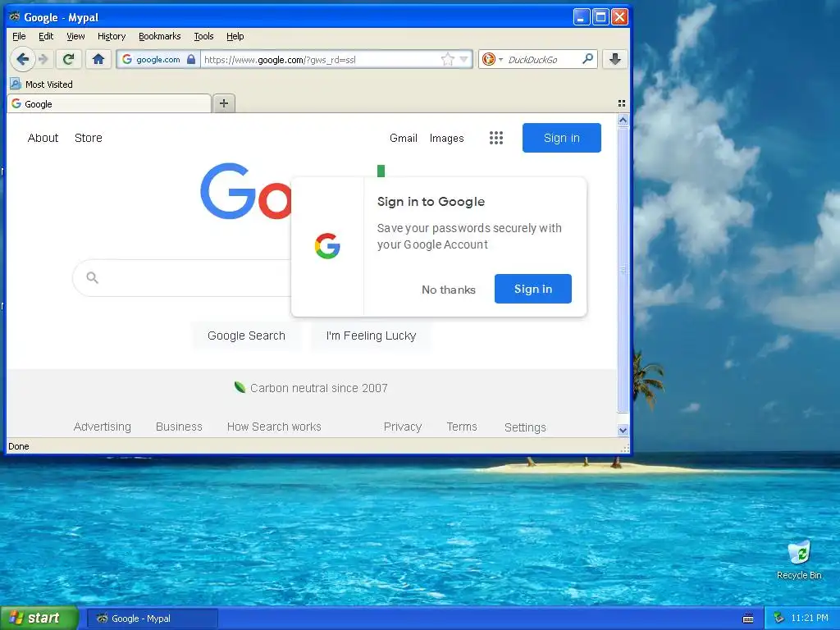Click the magnifier icon in Google search box

[x=92, y=277]
